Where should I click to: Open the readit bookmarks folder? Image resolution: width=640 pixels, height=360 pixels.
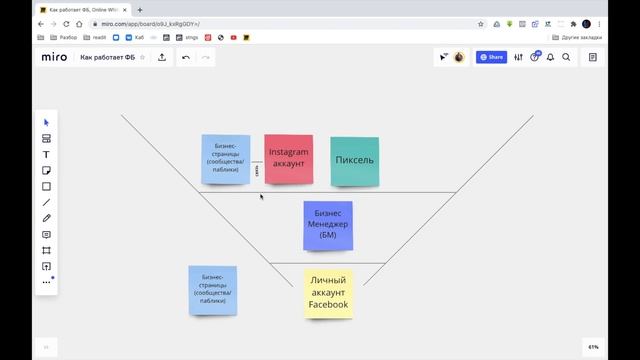(95, 38)
